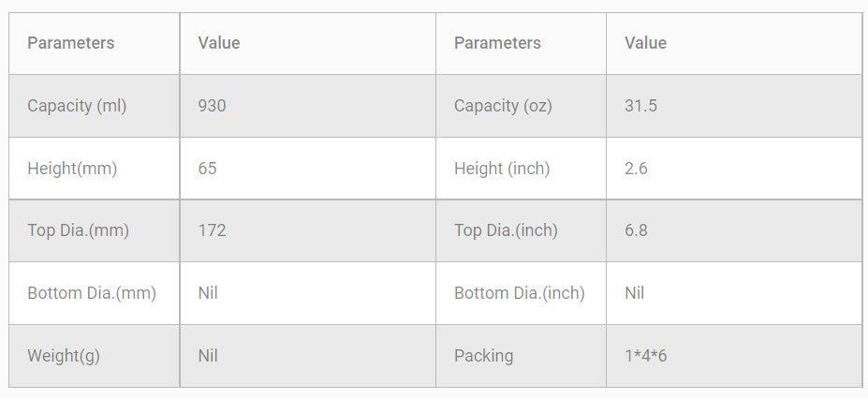Select the 172 top diameter value
The width and height of the screenshot is (868, 399).
pos(213,230)
